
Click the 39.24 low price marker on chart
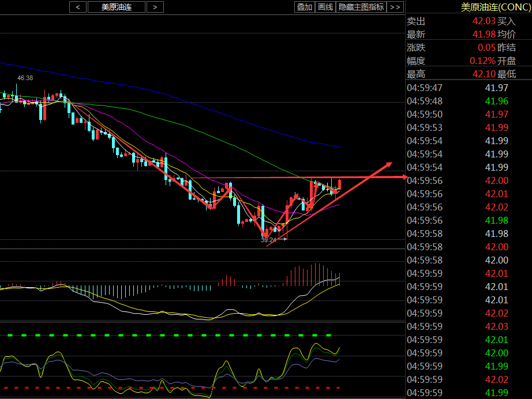(268, 239)
